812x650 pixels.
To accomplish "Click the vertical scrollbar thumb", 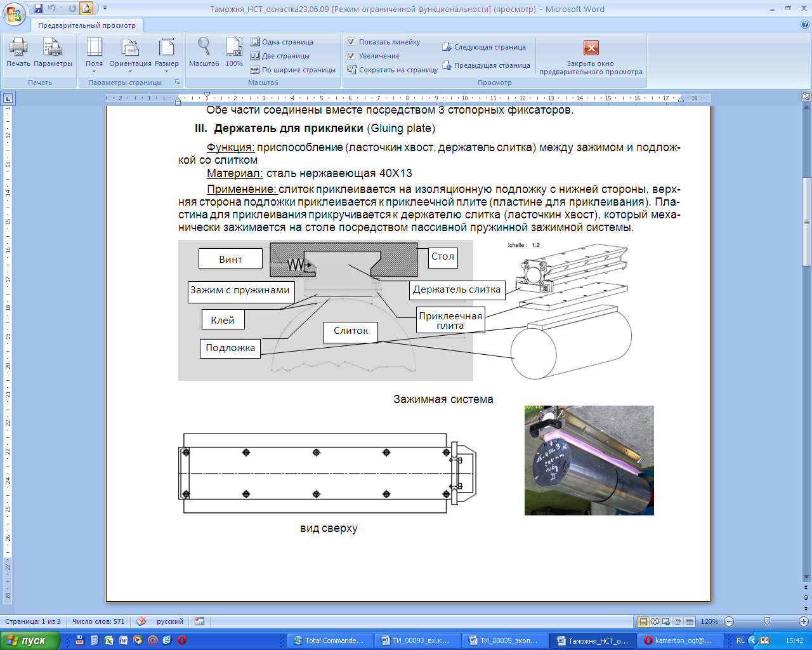I will pos(806,222).
